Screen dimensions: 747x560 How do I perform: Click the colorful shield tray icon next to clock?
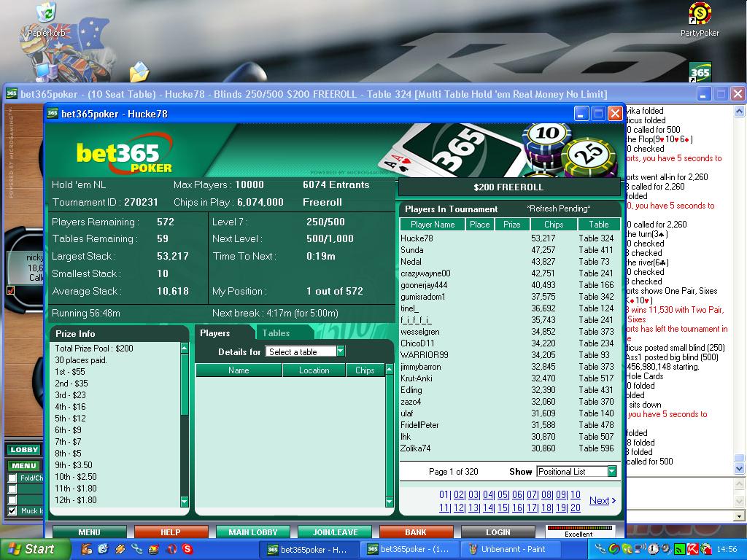point(705,549)
